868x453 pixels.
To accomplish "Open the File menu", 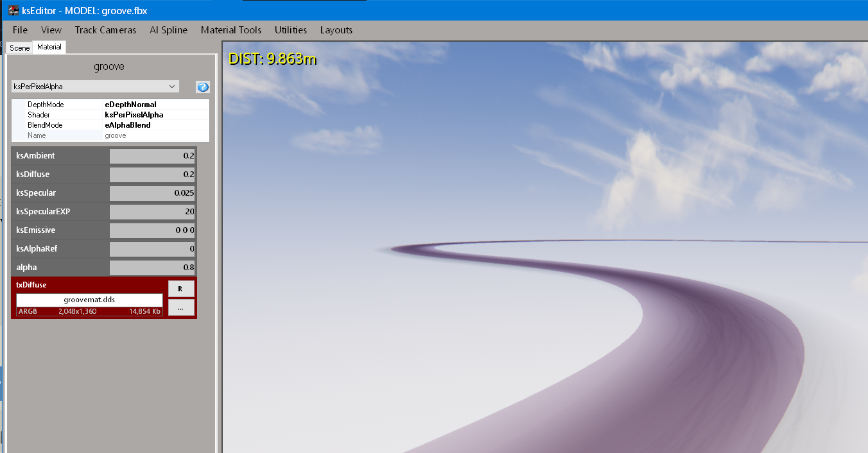I will [x=20, y=30].
